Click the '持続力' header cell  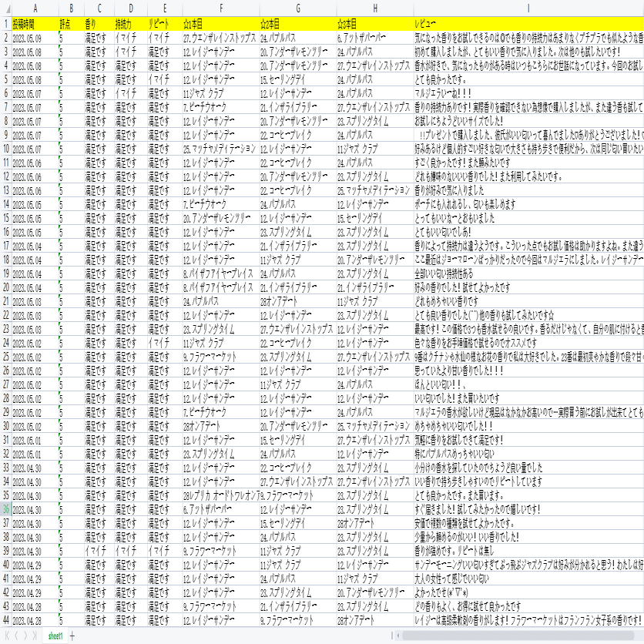[131, 24]
